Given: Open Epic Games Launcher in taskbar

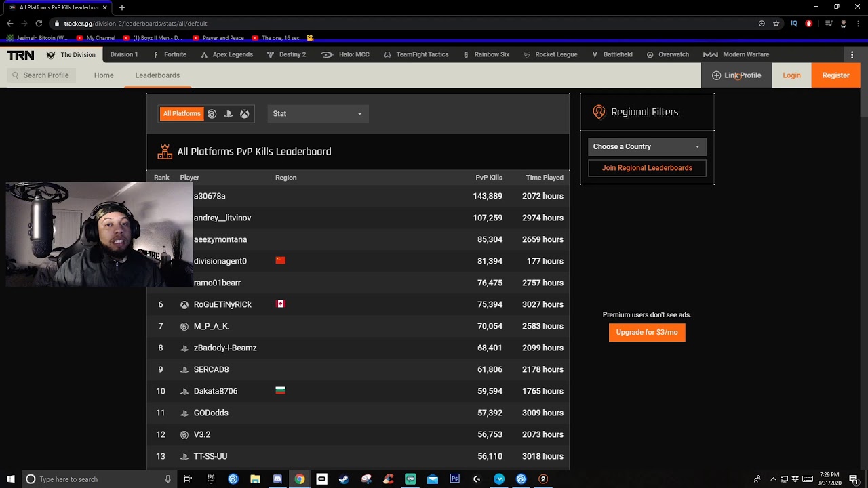Looking at the screenshot, I should (x=211, y=479).
